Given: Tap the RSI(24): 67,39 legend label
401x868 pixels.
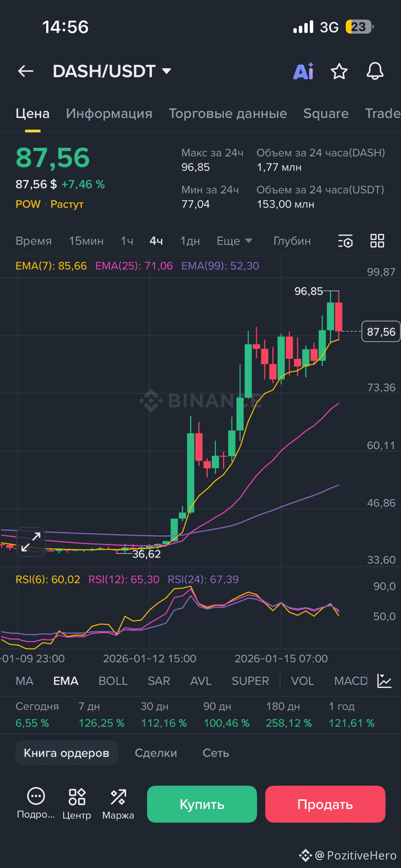Looking at the screenshot, I should click(203, 579).
